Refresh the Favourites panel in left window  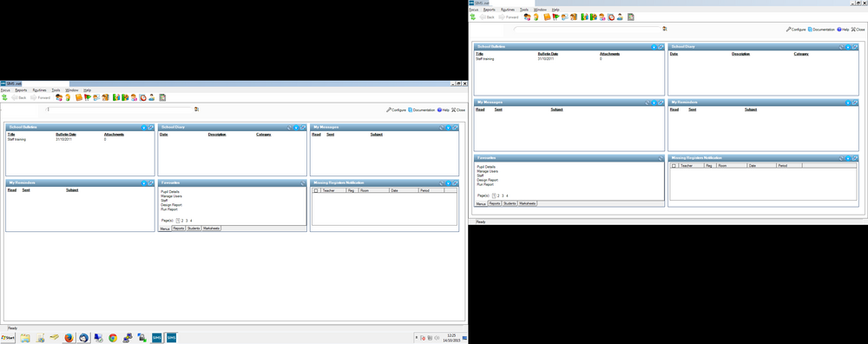tap(303, 182)
